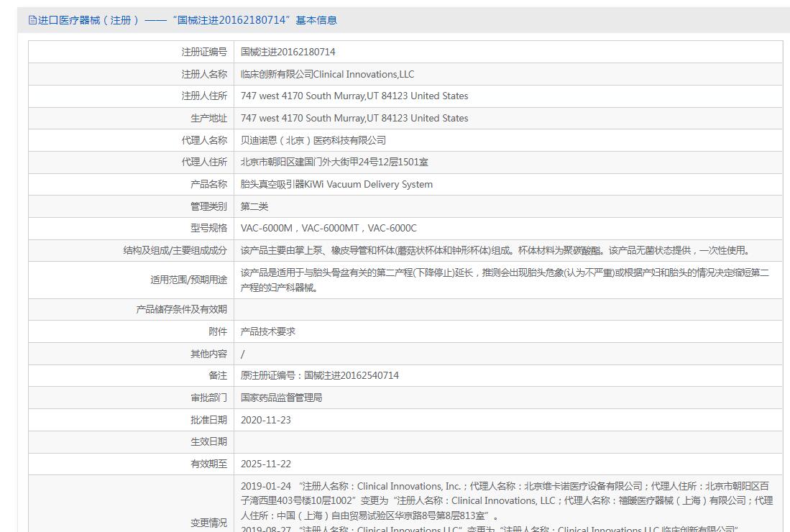Select registration number value 国械注进20162180714
The image size is (790, 532).
pyautogui.click(x=288, y=52)
